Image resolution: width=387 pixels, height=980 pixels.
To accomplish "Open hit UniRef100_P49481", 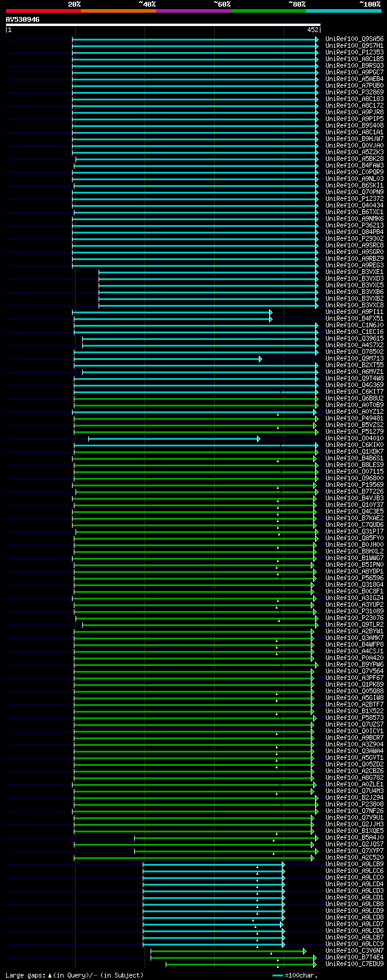I will tap(354, 418).
